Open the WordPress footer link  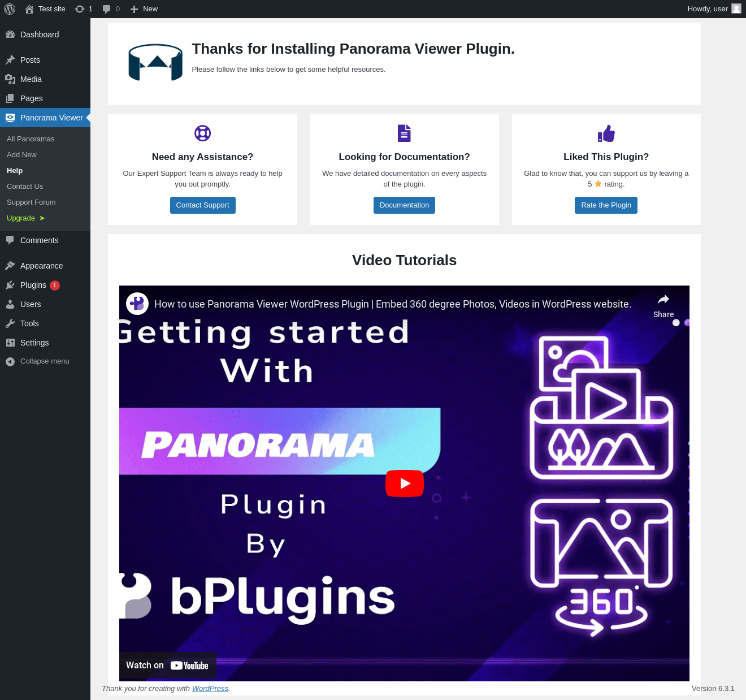[x=210, y=689]
